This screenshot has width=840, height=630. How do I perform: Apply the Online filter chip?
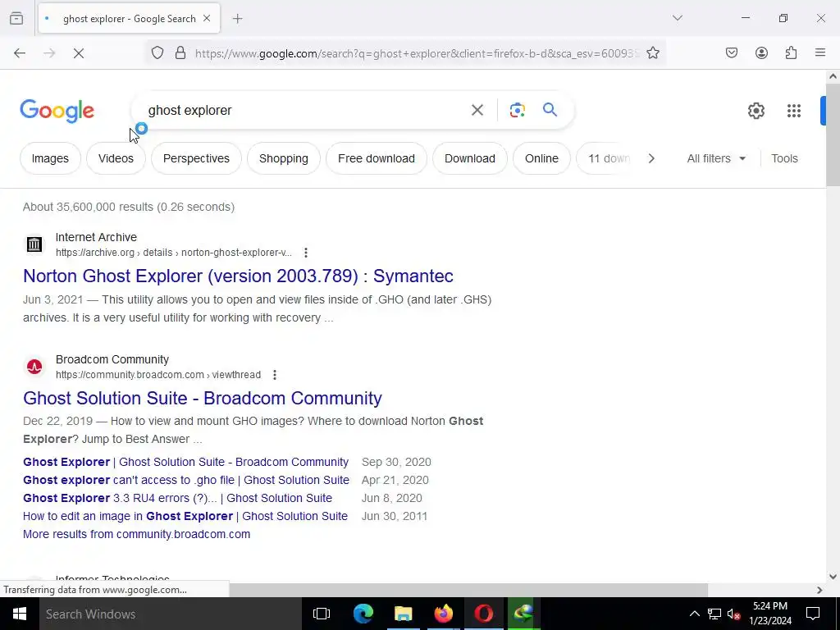(541, 158)
